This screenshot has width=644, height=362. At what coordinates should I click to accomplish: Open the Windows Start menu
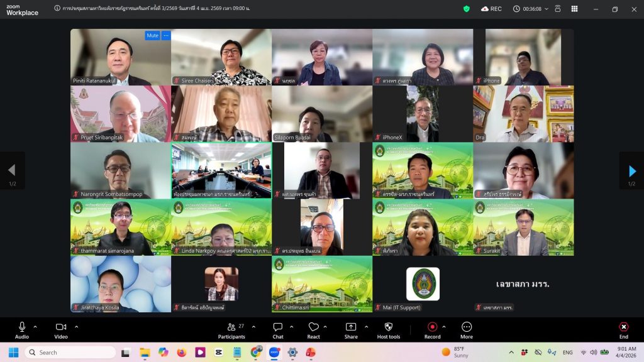13,352
